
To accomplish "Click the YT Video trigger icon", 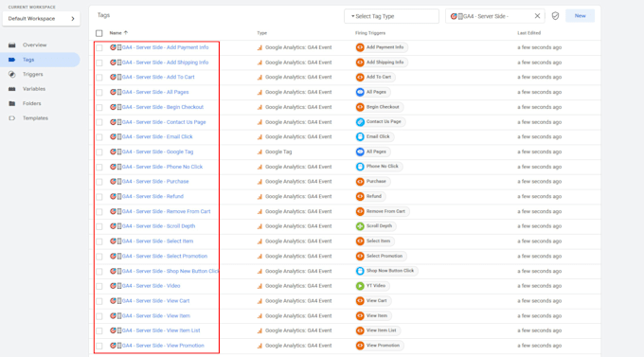I will (x=360, y=286).
